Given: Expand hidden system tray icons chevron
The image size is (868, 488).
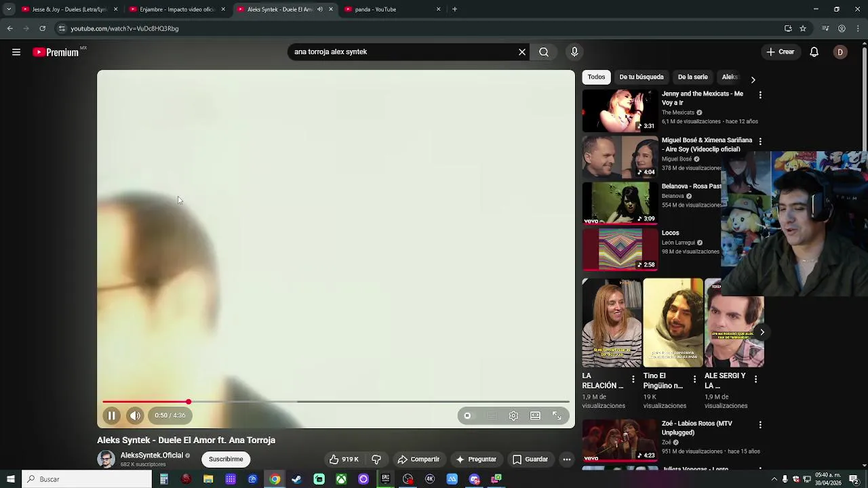Looking at the screenshot, I should pos(774,479).
